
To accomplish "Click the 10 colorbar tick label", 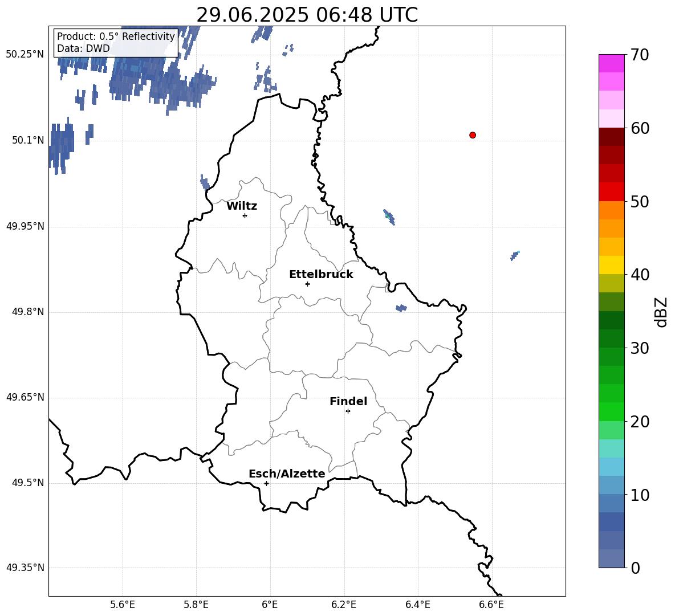I will point(640,495).
